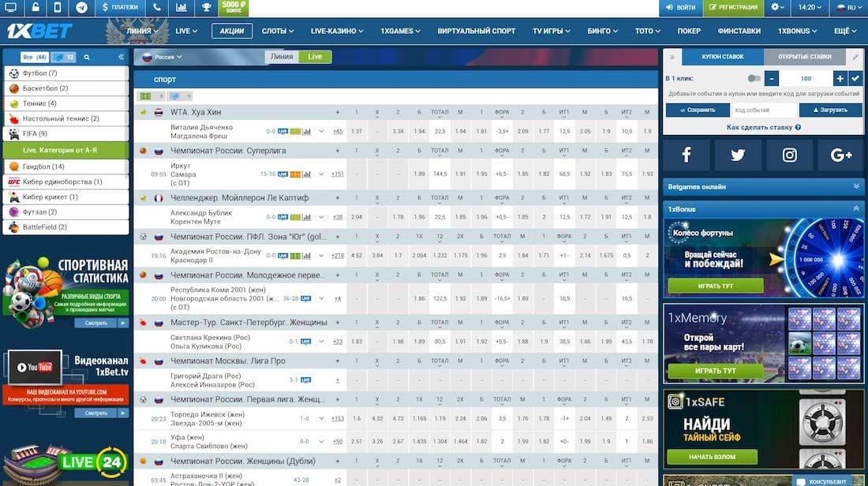Open the 14:20 time zone dropdown

pos(810,7)
